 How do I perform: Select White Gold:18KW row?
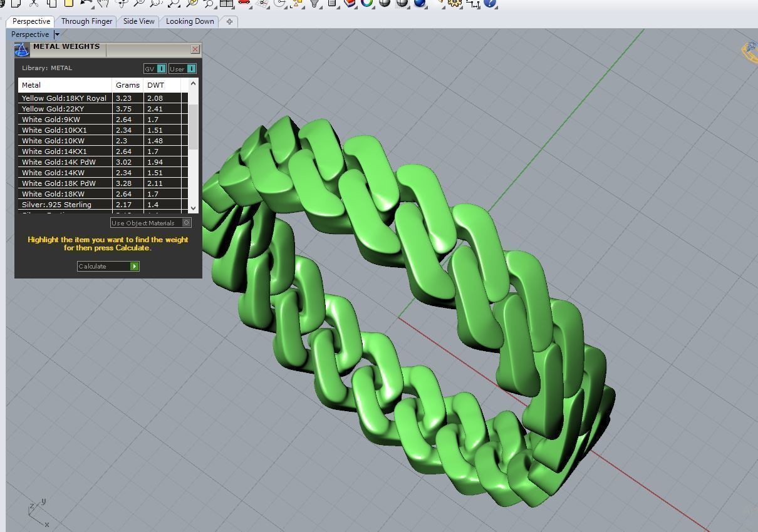pos(103,194)
